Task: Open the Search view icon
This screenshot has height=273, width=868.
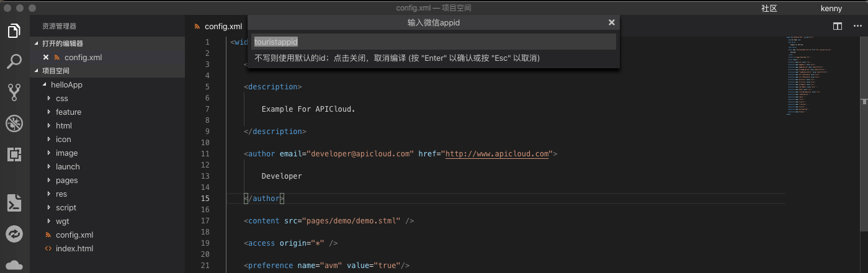Action: 14,61
